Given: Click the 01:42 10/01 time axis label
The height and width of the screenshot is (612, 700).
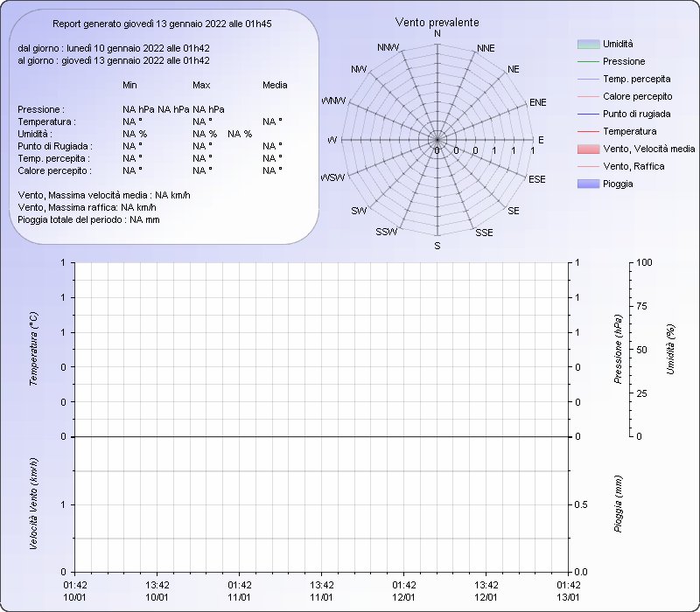Looking at the screenshot, I should (75, 591).
